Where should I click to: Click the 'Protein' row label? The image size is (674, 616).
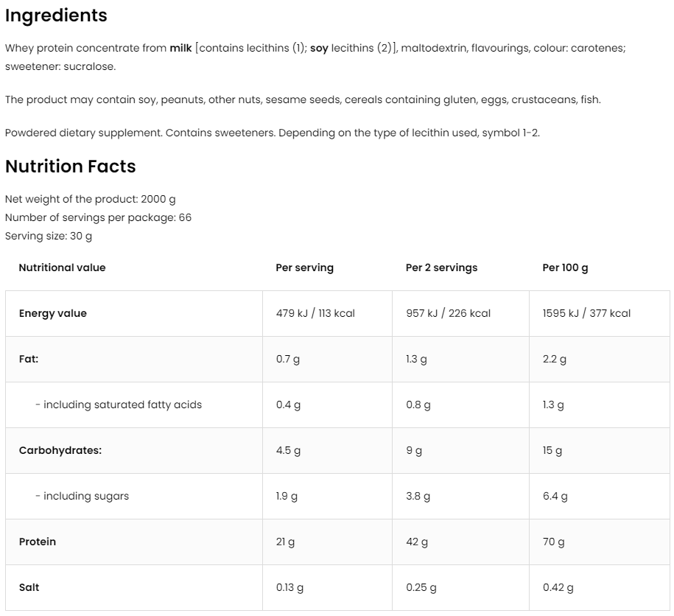pos(38,542)
